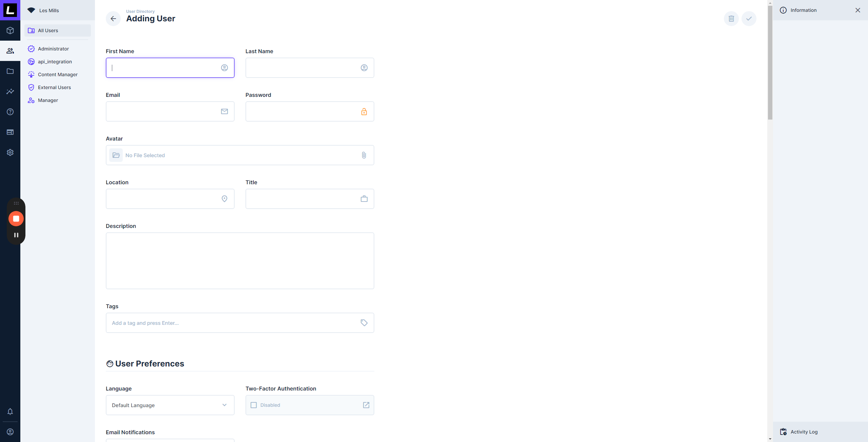This screenshot has height=442, width=868.
Task: Click the scrollbar down arrow
Action: tap(770, 439)
